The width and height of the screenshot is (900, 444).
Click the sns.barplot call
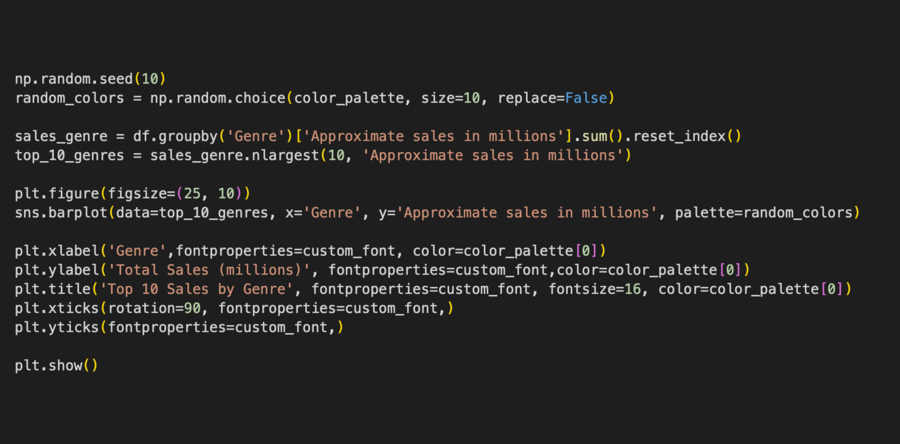pos(60,212)
